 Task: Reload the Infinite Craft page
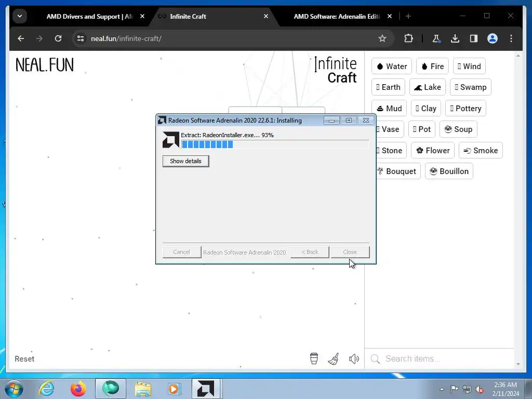(58, 38)
